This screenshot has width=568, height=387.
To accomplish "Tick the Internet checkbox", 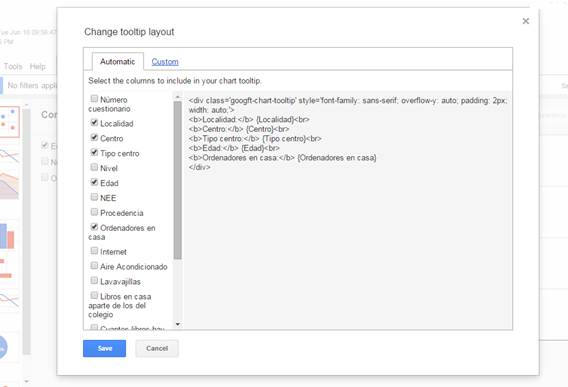I will click(x=94, y=251).
